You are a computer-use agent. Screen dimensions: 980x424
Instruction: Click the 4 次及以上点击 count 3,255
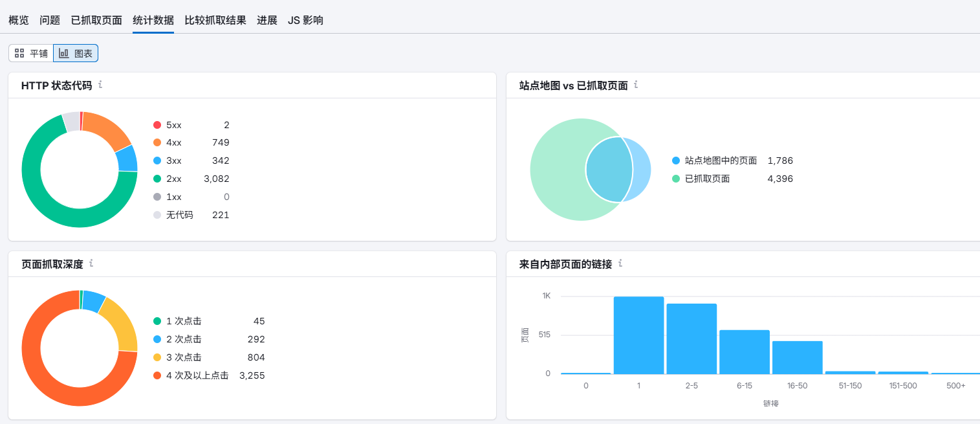(252, 375)
